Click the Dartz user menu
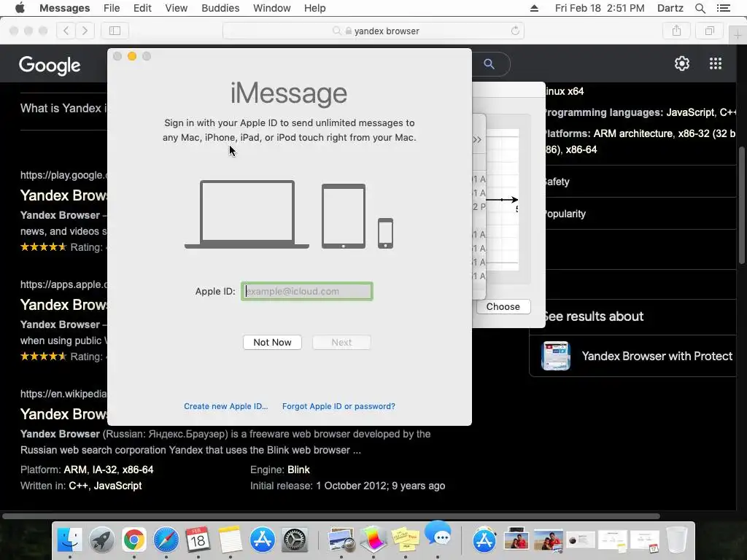Screen dimensions: 747x560 pos(670,8)
